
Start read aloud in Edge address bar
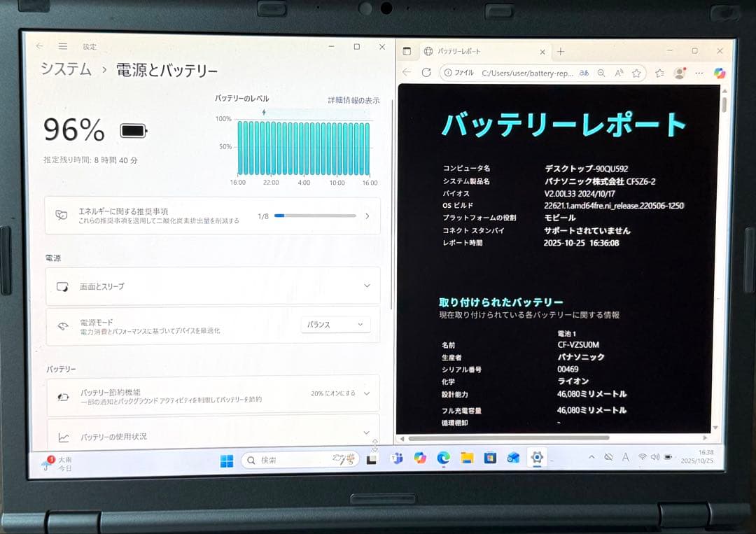click(x=619, y=72)
